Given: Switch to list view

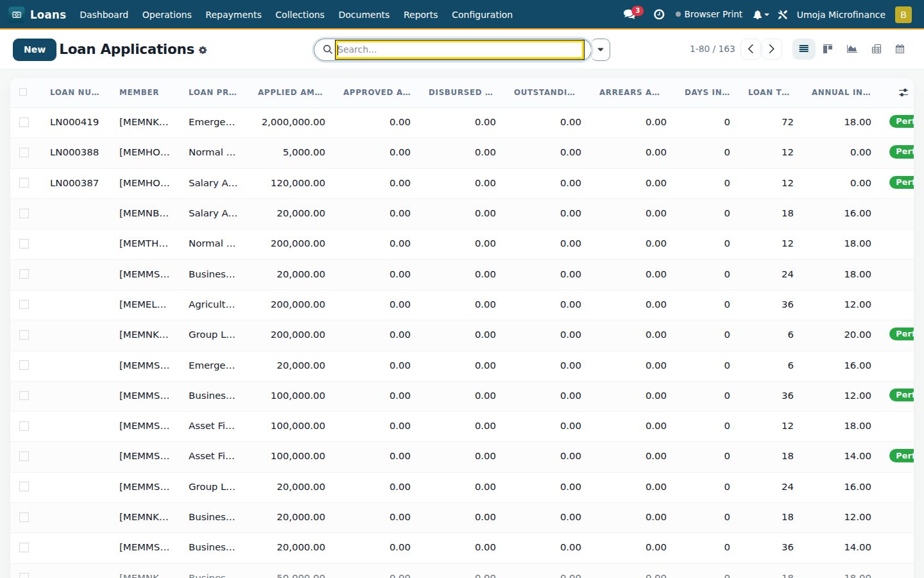Looking at the screenshot, I should pos(803,49).
